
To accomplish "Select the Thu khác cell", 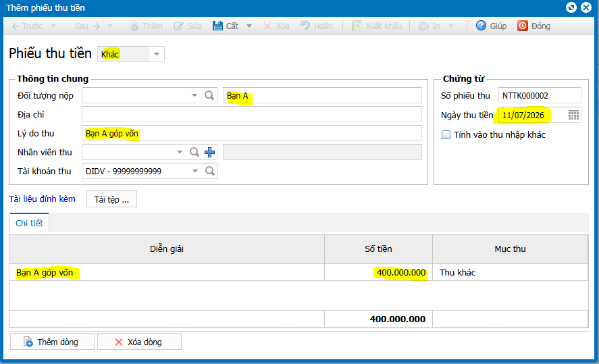I will coord(510,272).
